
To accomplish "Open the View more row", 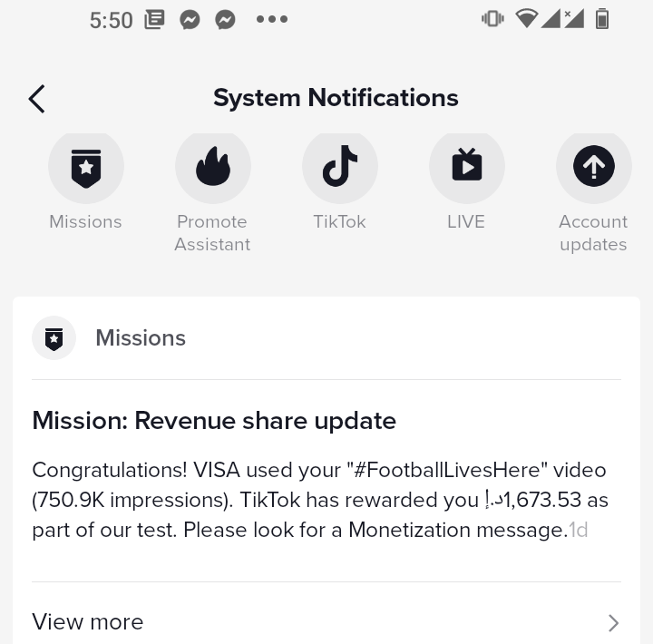I will 326,622.
